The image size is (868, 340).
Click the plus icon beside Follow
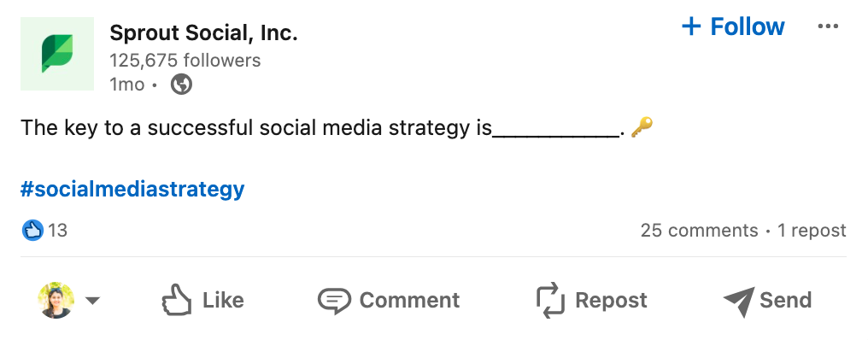(x=691, y=26)
